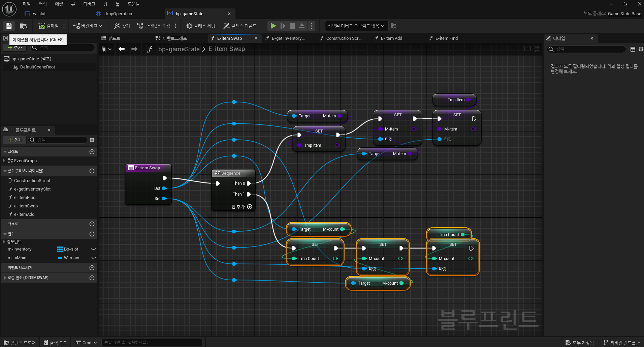Toggle visibility eye for m-inventory variable
Screen dimensions: 644x347
click(x=94, y=249)
